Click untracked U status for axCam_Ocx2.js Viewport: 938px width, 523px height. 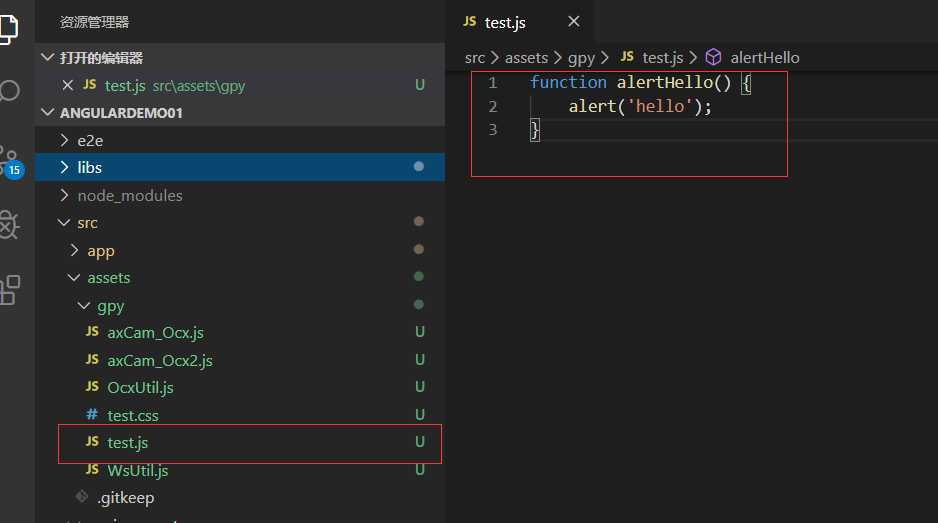420,360
